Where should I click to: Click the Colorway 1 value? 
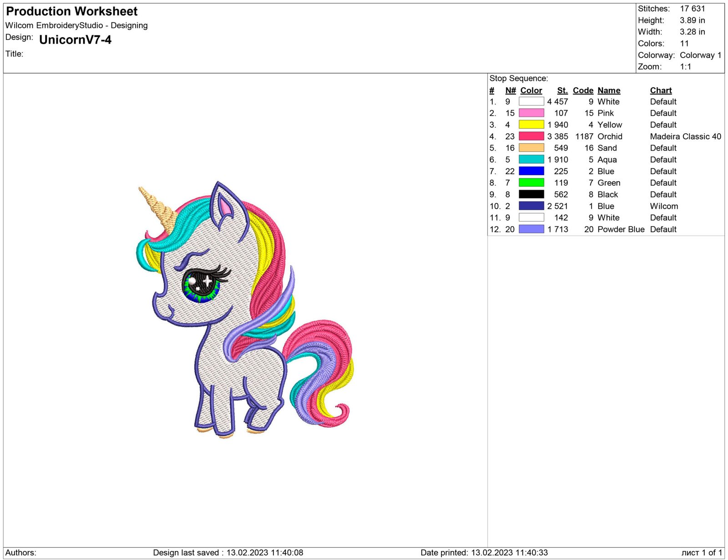click(700, 55)
